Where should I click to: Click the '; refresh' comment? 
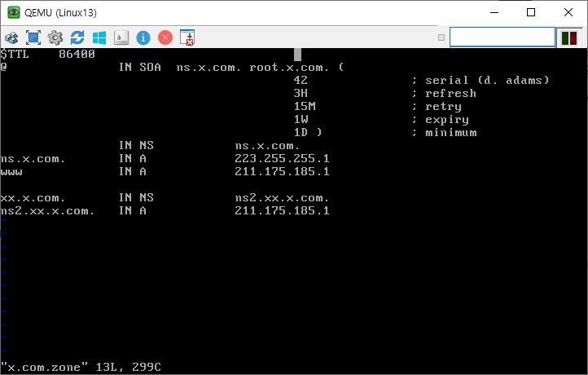coord(444,93)
